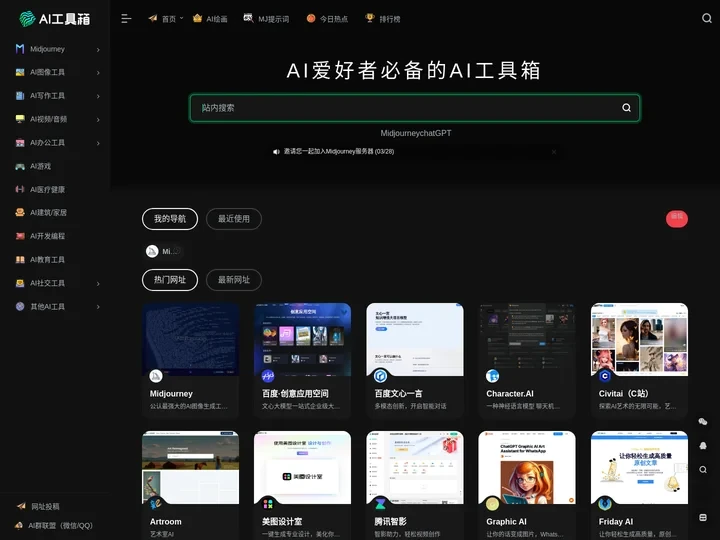Click the AI医疗健康 sidebar icon
This screenshot has height=540, width=720.
[20, 189]
